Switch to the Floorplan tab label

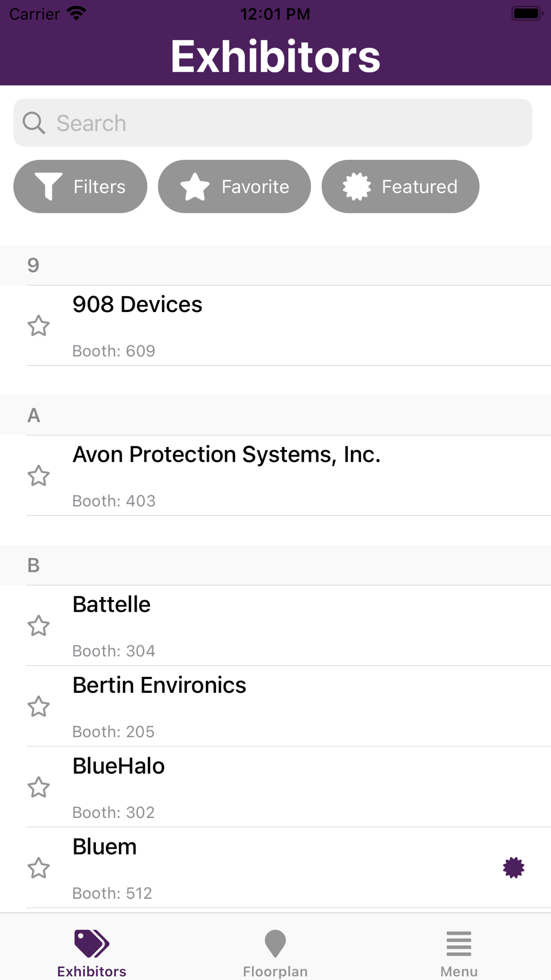click(x=275, y=971)
